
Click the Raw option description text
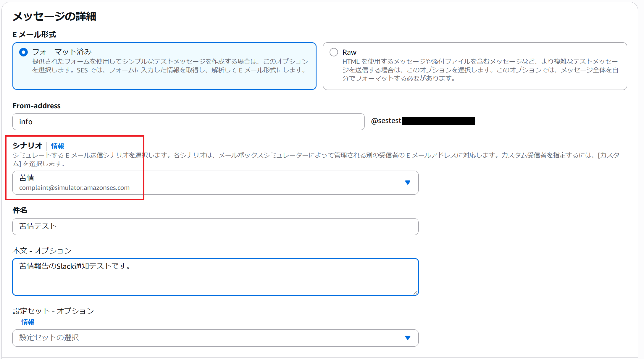[480, 70]
